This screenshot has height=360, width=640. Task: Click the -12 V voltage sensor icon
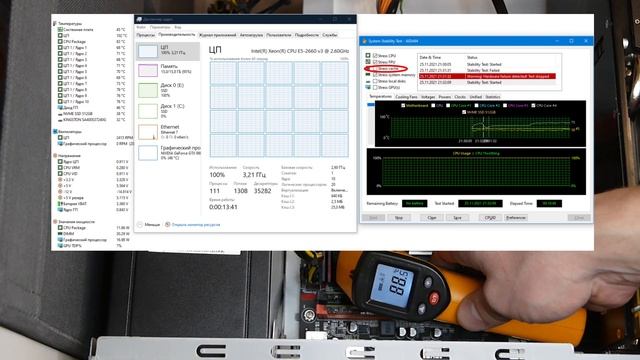[60, 192]
